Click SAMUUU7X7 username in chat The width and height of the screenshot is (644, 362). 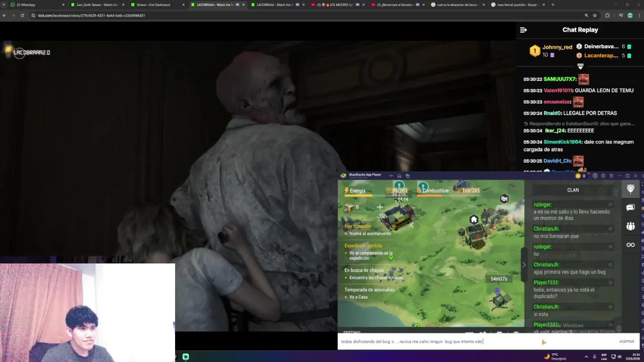coord(559,79)
